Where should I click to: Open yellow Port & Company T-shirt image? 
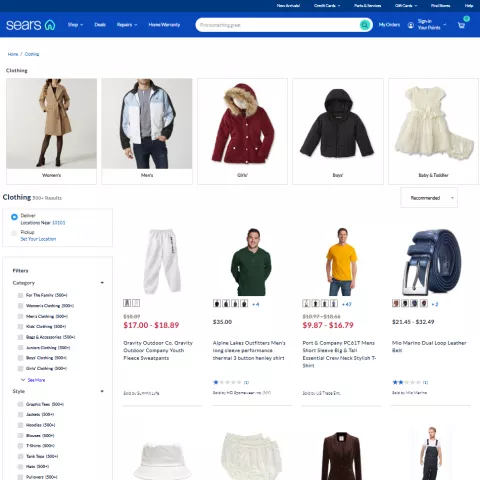click(341, 262)
